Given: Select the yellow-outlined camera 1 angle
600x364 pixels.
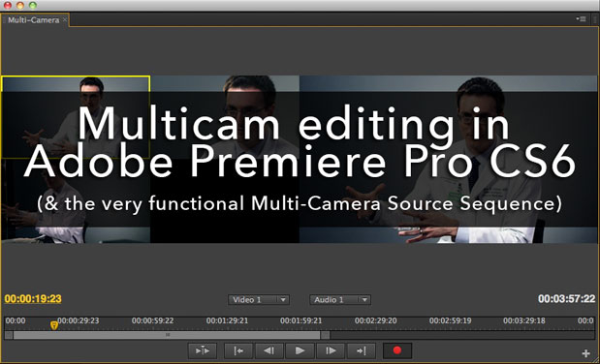Looking at the screenshot, I should (76, 117).
